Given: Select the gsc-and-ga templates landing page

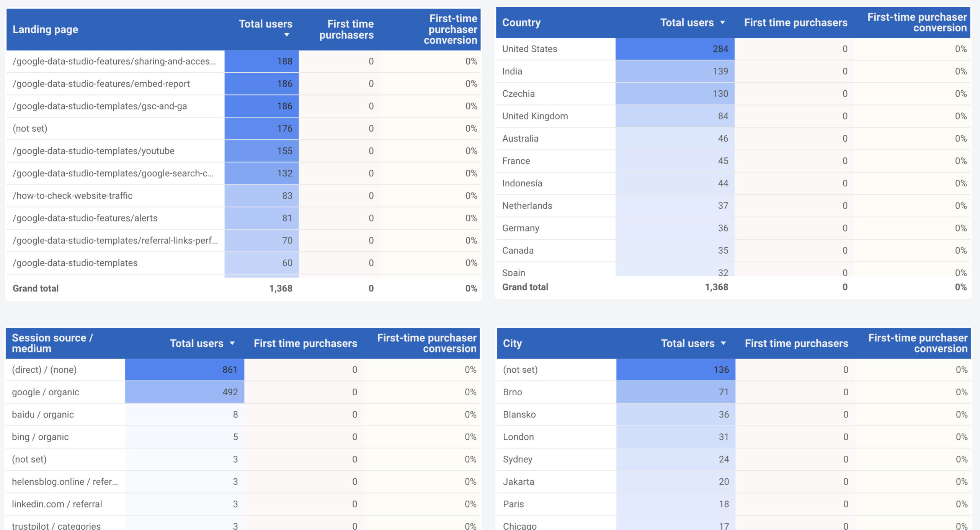Looking at the screenshot, I should 100,106.
